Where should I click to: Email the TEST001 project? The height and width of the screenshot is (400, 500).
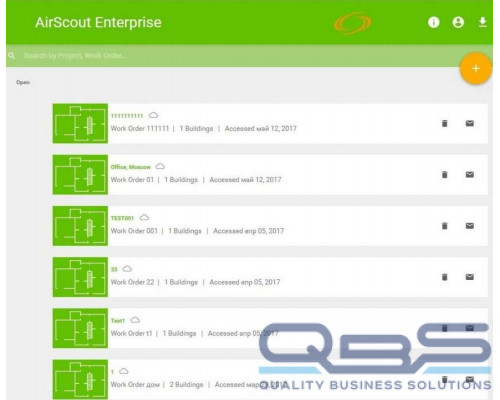[470, 226]
